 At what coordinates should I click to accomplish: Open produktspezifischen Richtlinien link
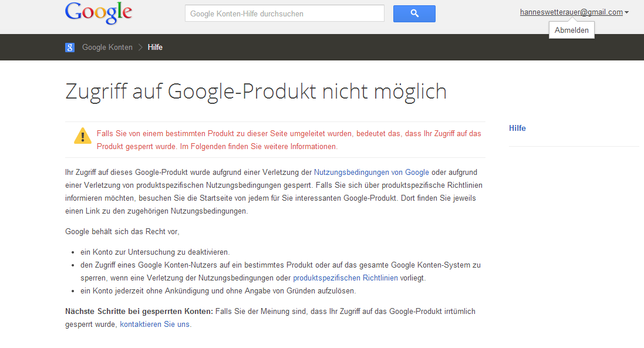coord(345,278)
